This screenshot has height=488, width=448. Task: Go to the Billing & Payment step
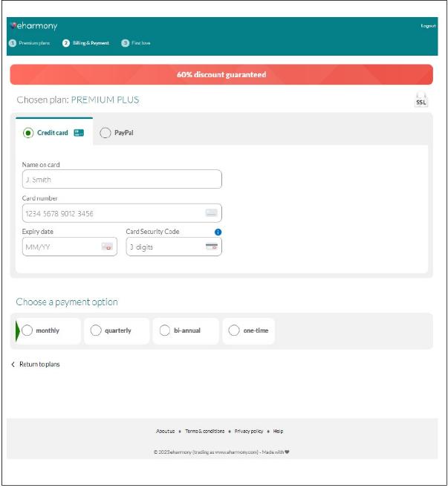pos(91,43)
